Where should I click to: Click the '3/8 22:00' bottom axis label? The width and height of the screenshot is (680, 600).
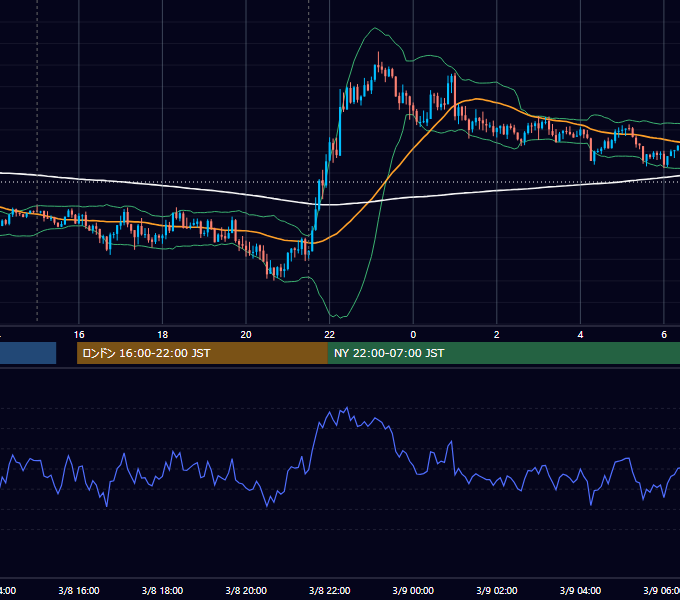click(330, 591)
